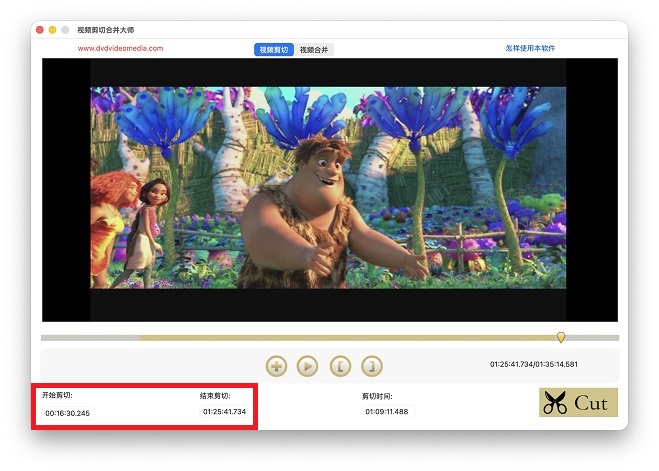Click the video preview frame

coord(329,188)
